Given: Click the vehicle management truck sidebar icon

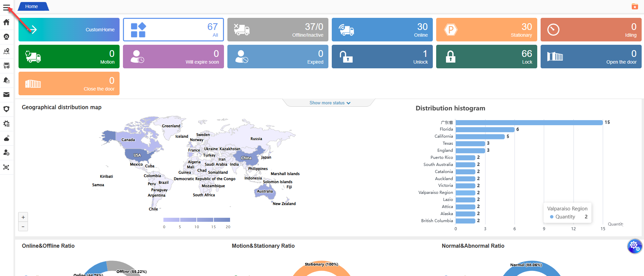Looking at the screenshot, I should [x=6, y=66].
